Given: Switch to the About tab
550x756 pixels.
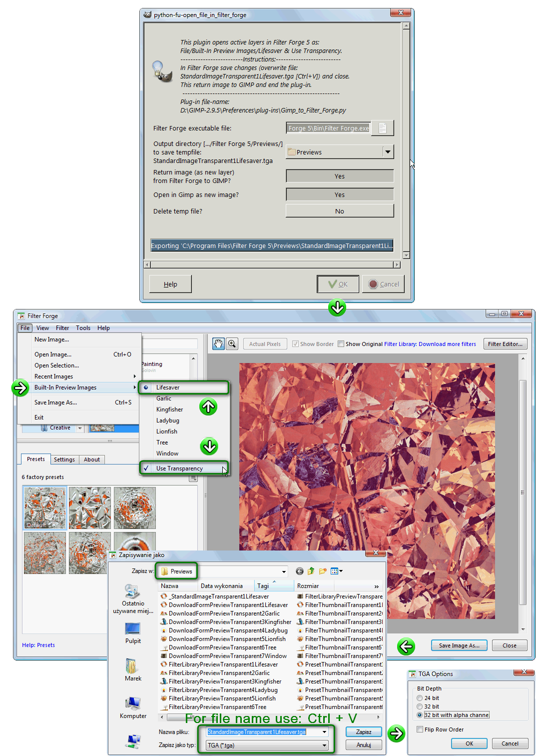Looking at the screenshot, I should (x=91, y=459).
